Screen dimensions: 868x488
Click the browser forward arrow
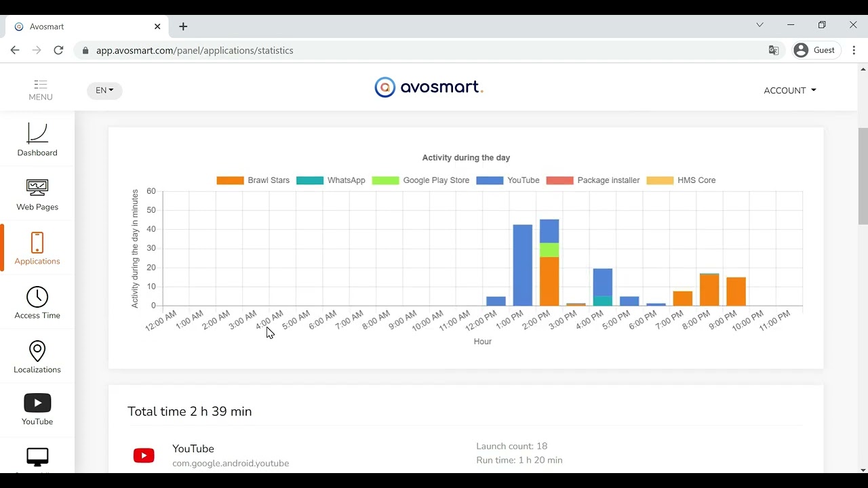[x=37, y=50]
